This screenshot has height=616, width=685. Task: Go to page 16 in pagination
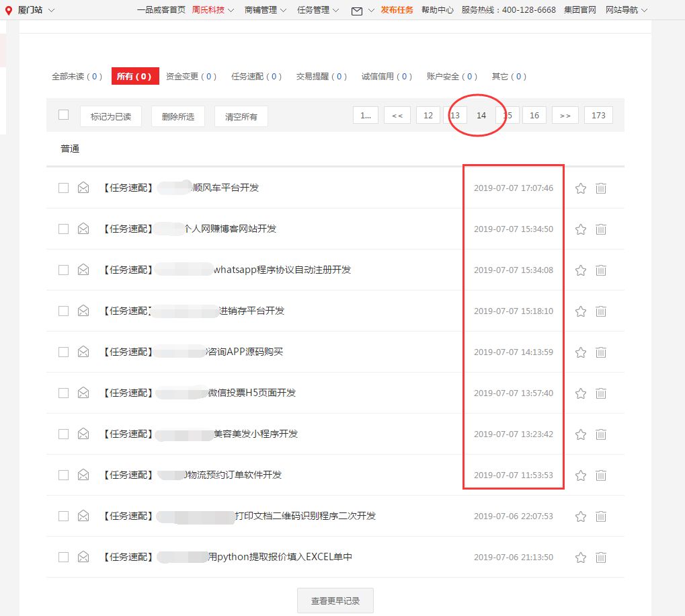click(534, 115)
